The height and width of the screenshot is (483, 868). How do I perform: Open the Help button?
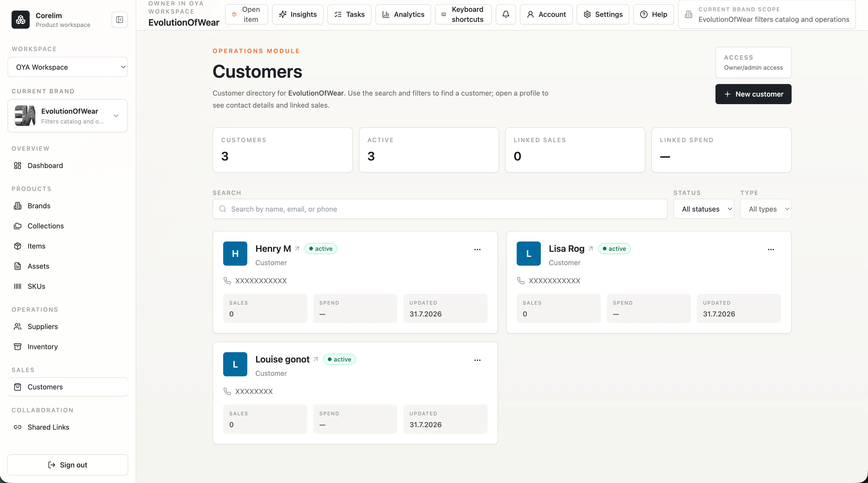[653, 14]
